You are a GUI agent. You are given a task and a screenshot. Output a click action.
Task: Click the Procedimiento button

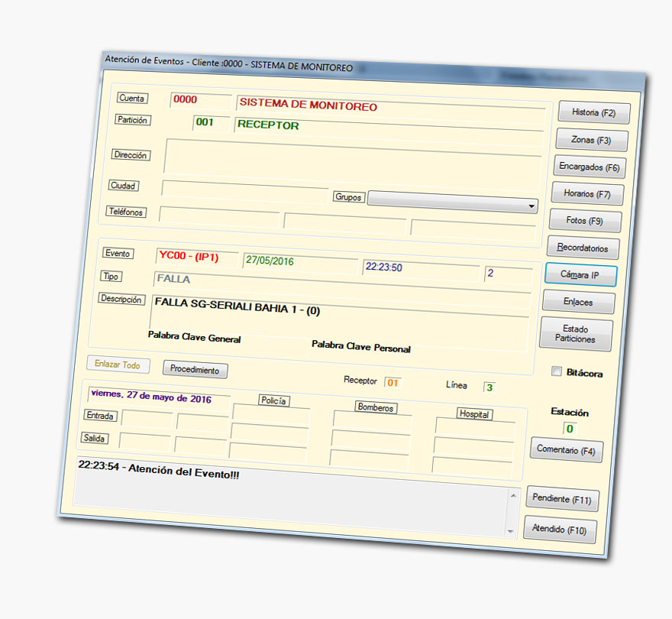(195, 370)
